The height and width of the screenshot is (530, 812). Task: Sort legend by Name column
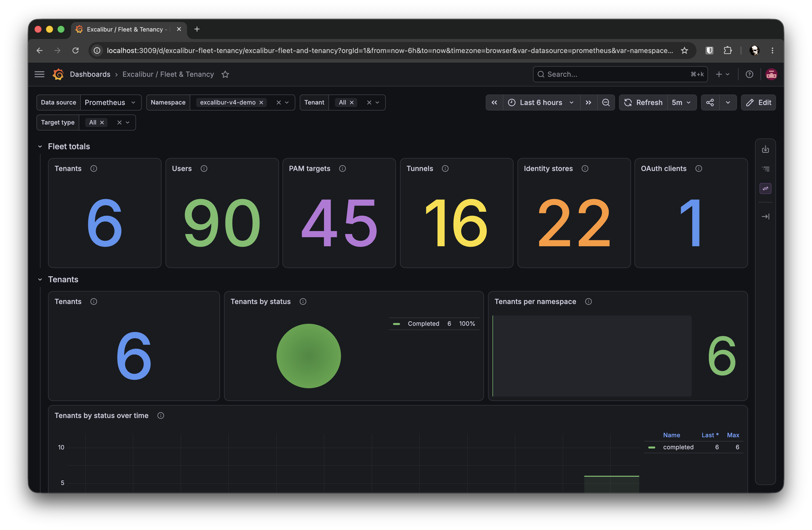coord(671,435)
